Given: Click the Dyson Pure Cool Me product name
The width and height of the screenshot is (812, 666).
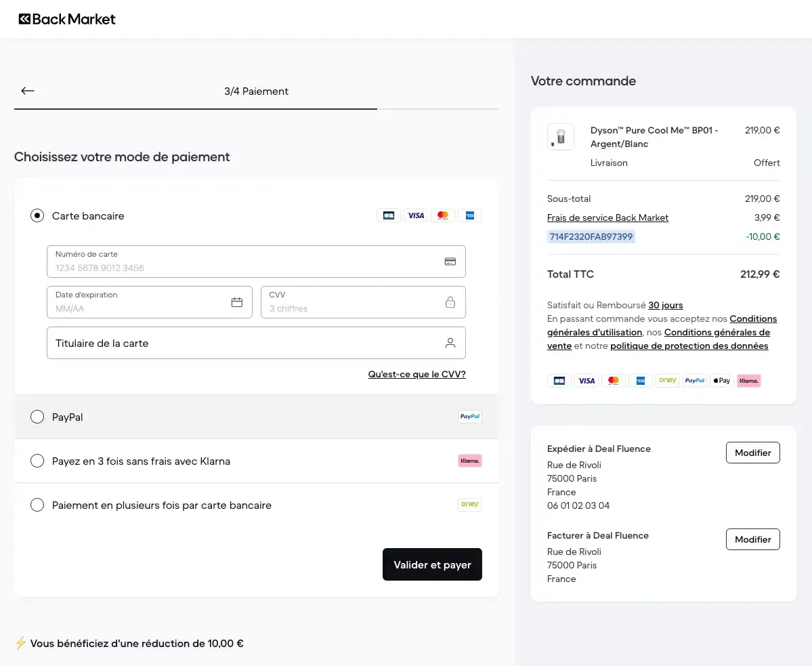Looking at the screenshot, I should [654, 137].
